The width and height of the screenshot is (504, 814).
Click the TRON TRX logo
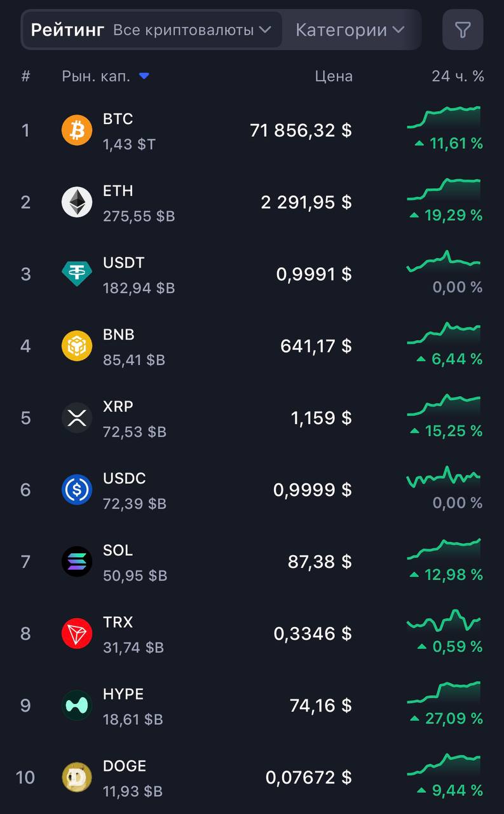(77, 633)
